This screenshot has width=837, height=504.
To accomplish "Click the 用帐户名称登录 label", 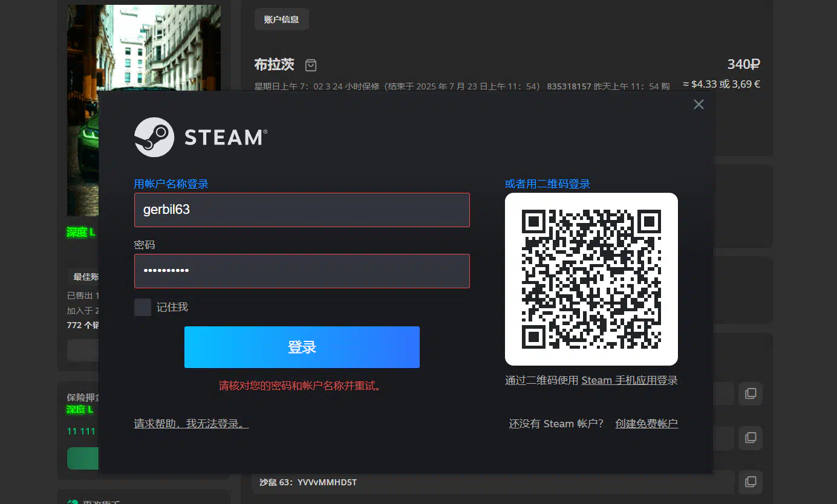I will [x=171, y=184].
